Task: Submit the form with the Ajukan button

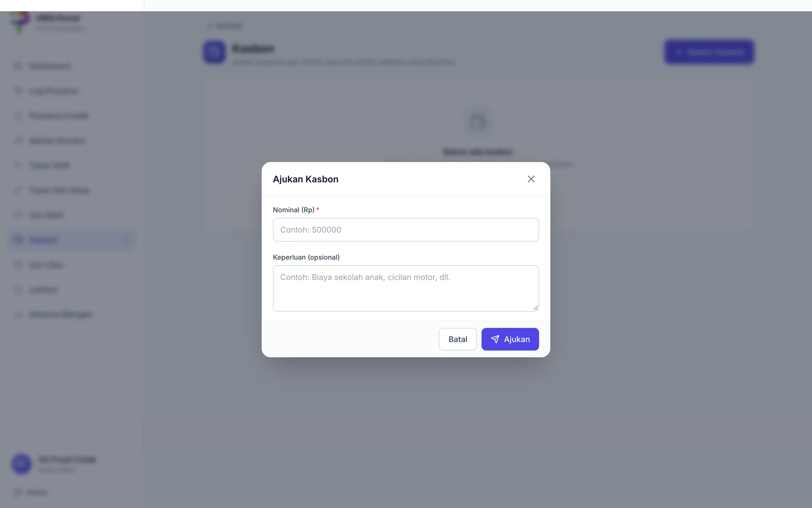Action: pyautogui.click(x=510, y=339)
